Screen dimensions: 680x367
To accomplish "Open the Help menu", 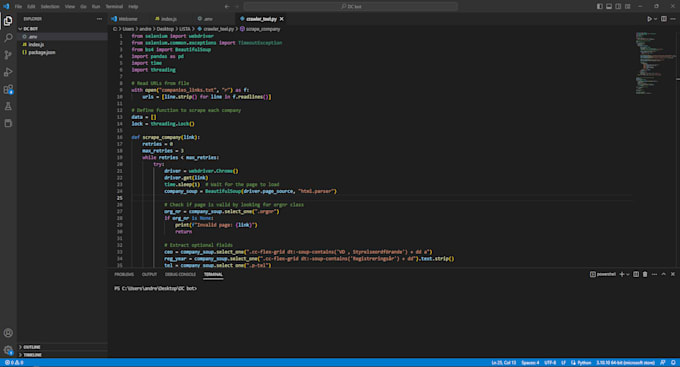I will point(133,7).
